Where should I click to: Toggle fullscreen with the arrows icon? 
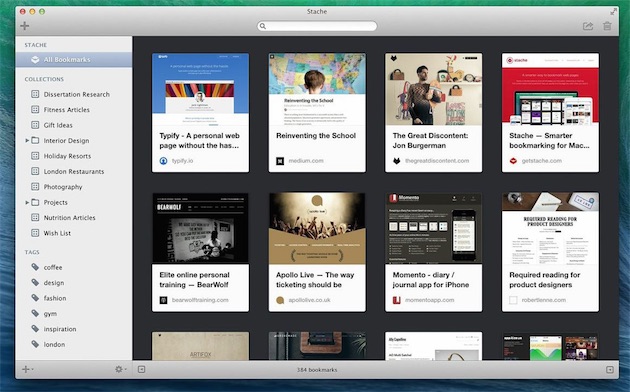pos(614,12)
